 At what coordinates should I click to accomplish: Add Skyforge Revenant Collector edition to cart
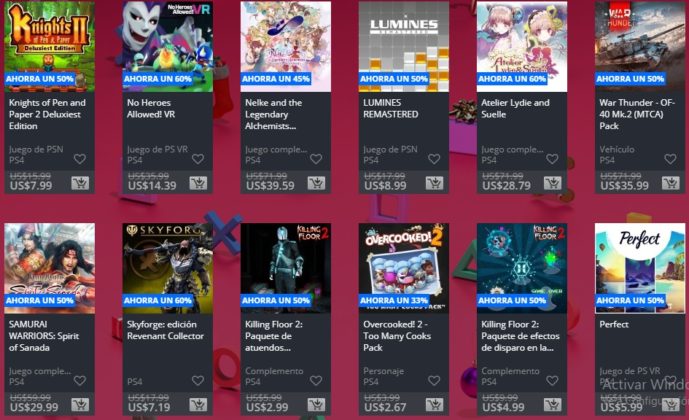pyautogui.click(x=198, y=405)
